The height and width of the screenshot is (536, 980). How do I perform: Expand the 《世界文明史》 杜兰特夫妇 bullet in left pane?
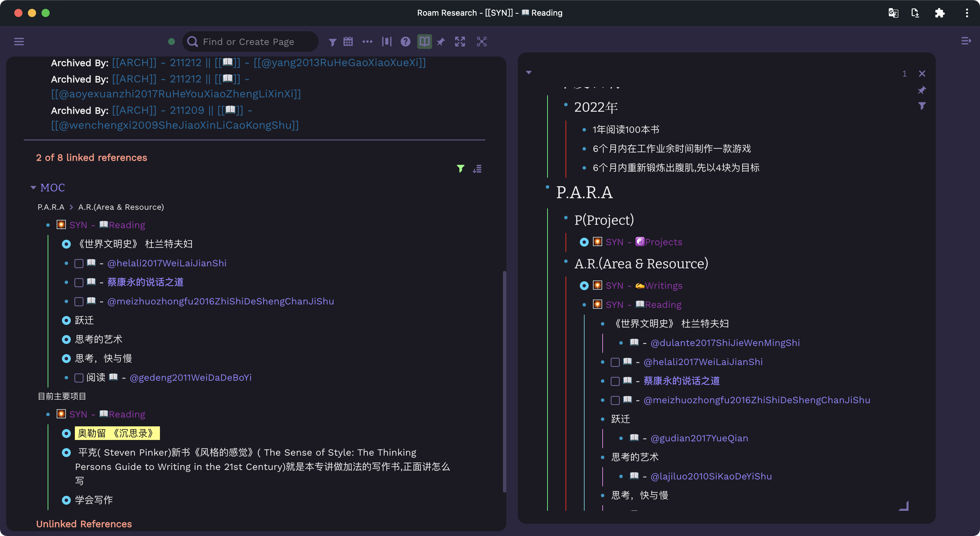pos(66,244)
